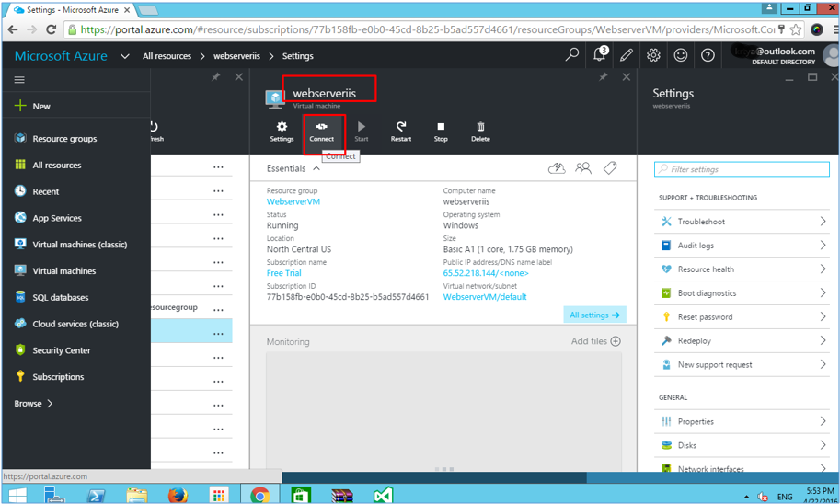Open ellipsis menu for the highlighted resource row
This screenshot has width=840, height=504.
tap(218, 334)
